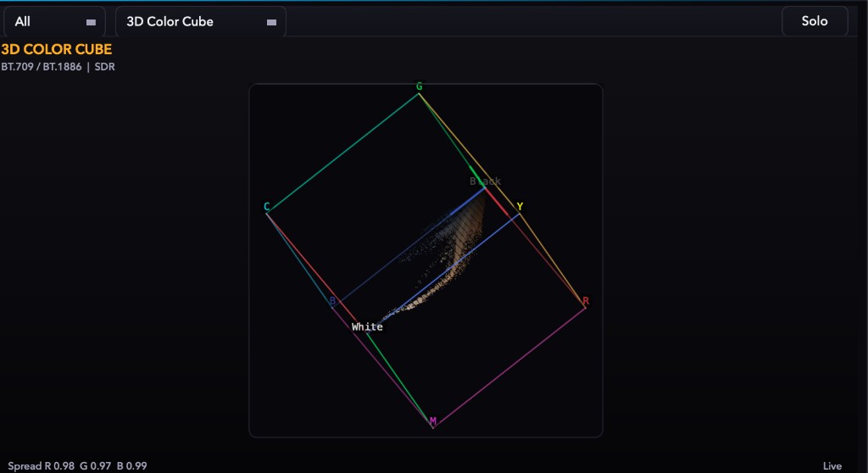Click the B blue vertex label
The image size is (868, 473).
(x=332, y=301)
